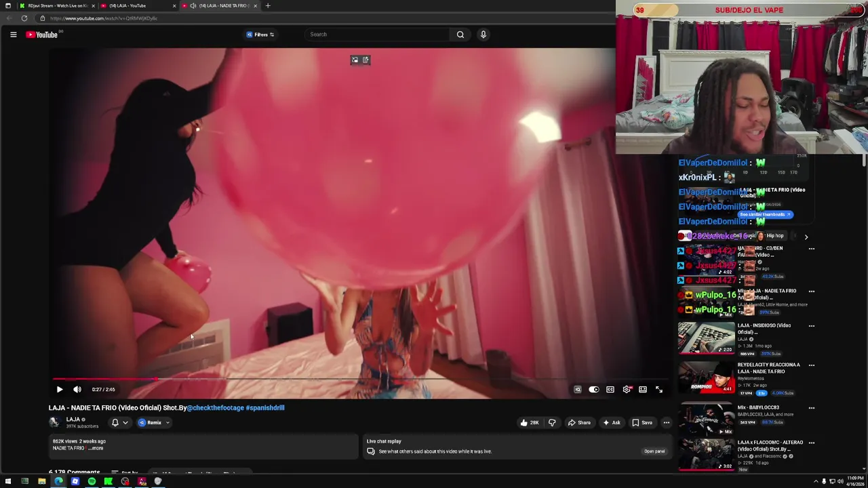Screen dimensions: 868x488
Task: Open options menu for C3/BEN video
Action: [x=811, y=249]
